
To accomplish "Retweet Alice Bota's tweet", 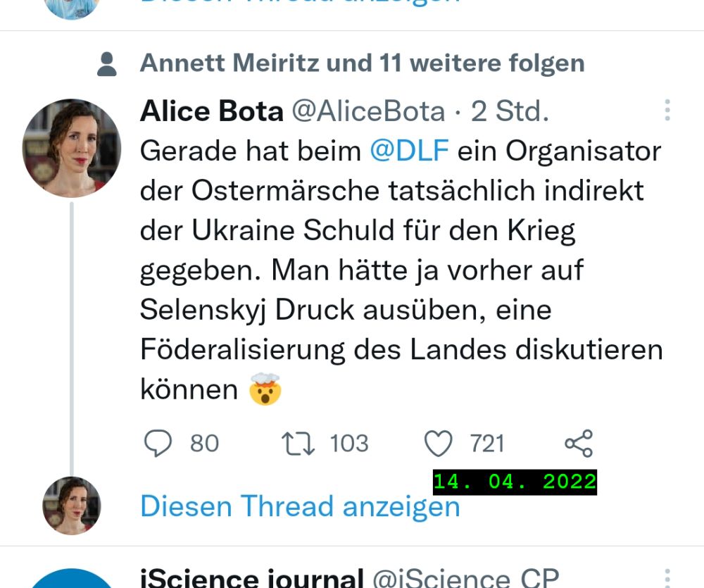I will (298, 444).
